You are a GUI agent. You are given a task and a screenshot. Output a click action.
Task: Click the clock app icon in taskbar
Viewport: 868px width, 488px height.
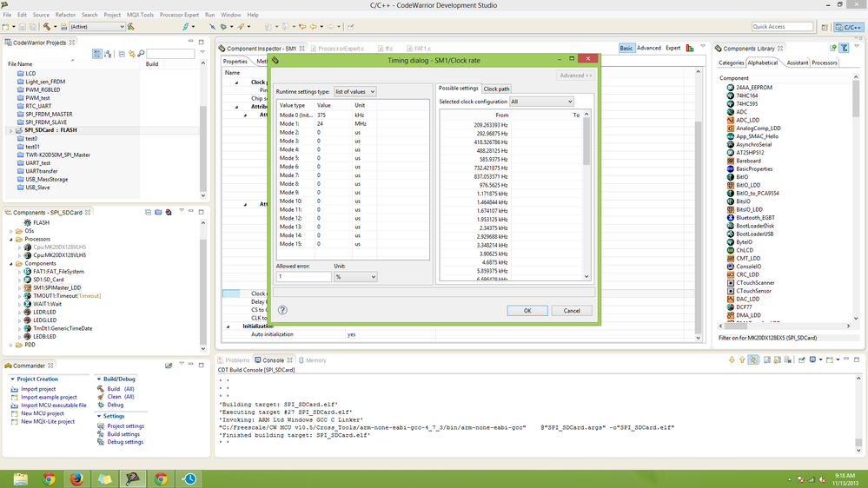point(189,478)
